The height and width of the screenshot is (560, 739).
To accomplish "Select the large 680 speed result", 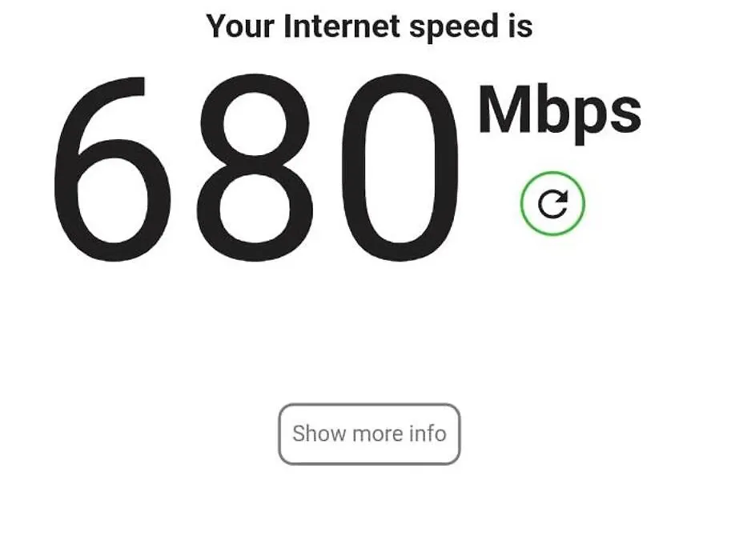I will tap(256, 168).
